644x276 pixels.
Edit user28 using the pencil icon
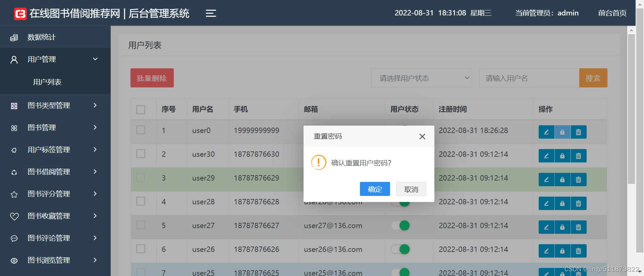click(x=546, y=203)
